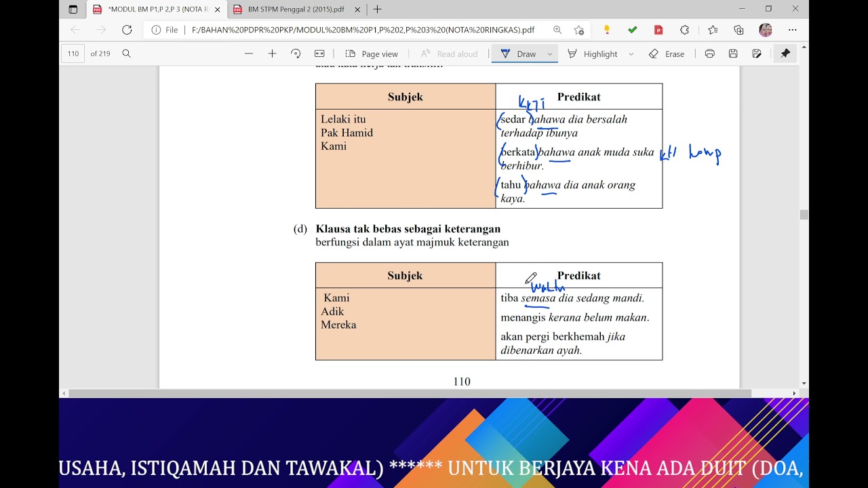Click the Read aloud button
Viewport: 868px width, 488px height.
449,54
